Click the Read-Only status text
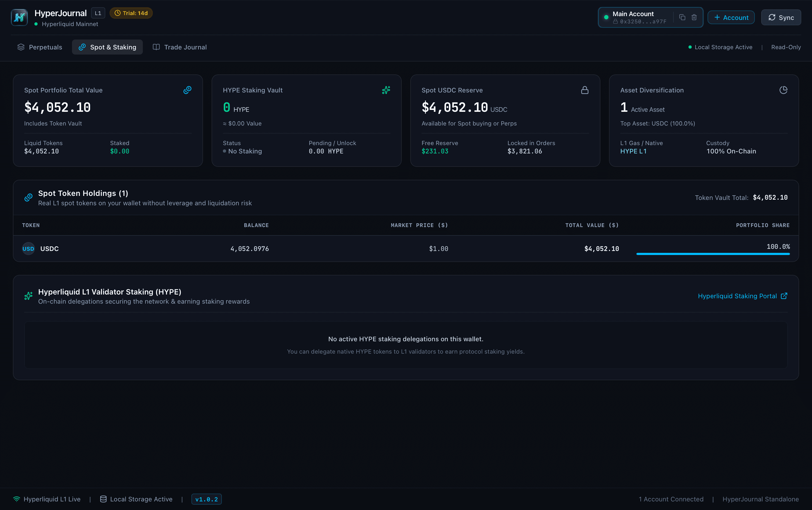 pos(786,47)
